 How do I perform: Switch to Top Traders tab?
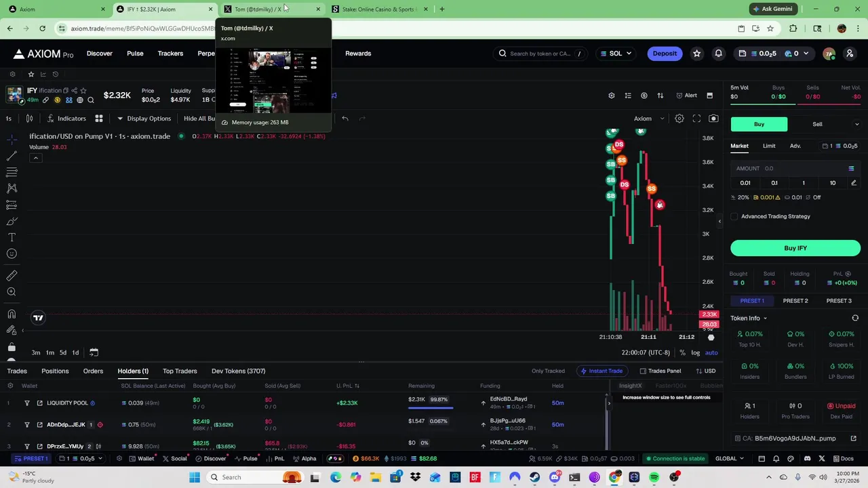point(180,371)
